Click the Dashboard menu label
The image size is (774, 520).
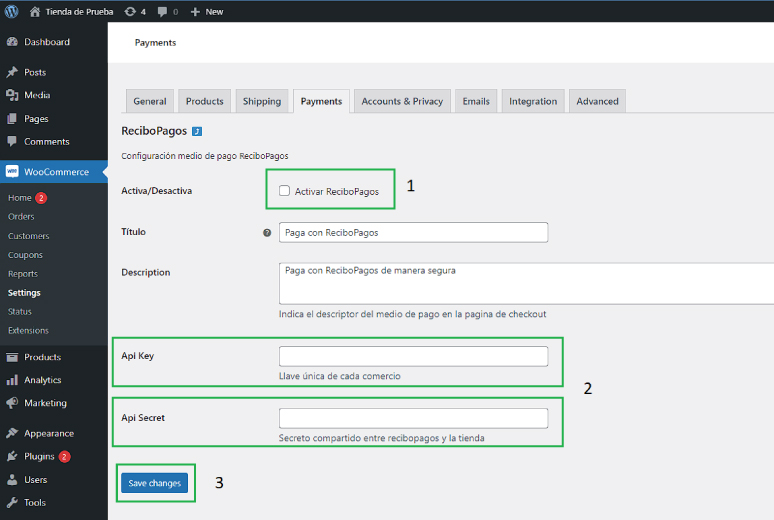coord(47,42)
